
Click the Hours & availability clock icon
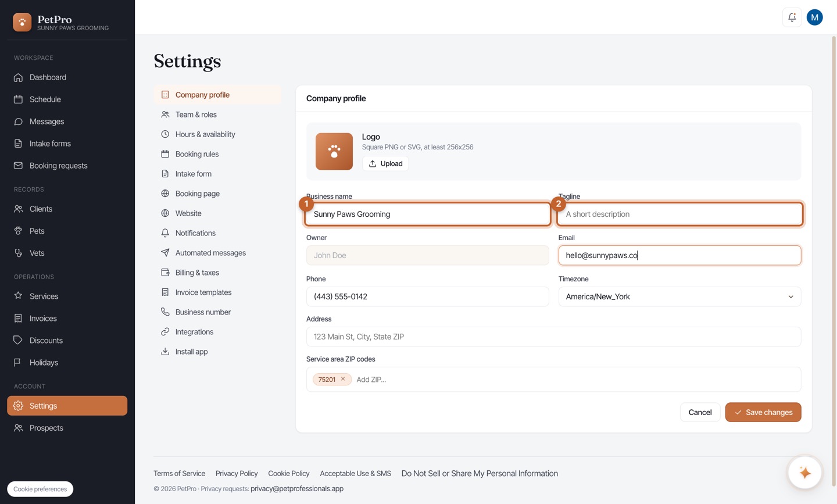[165, 134]
